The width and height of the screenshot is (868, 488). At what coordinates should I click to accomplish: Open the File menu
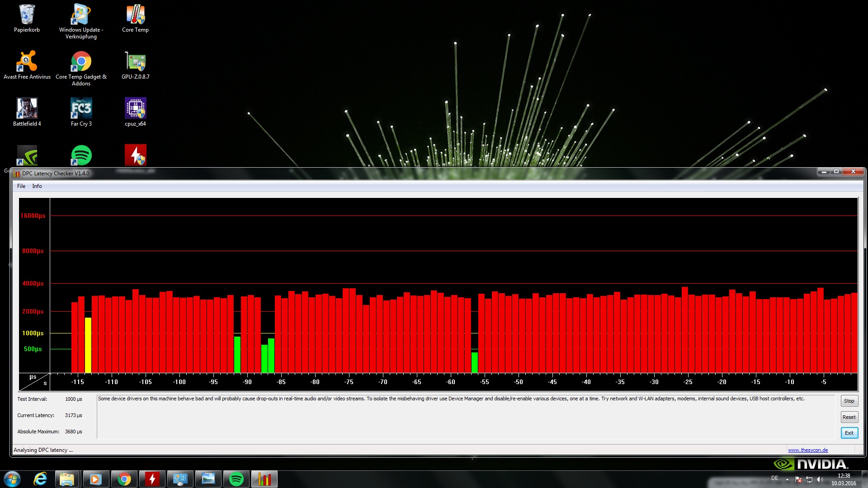[21, 186]
